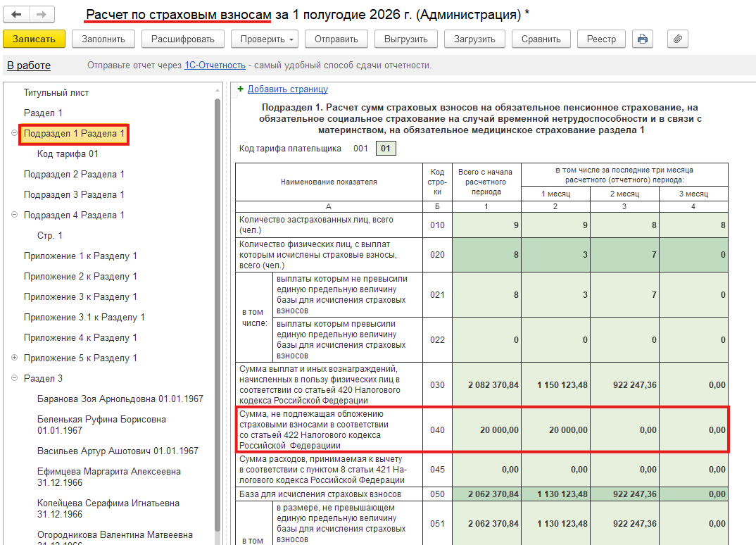Click the Заполнить button

[x=103, y=39]
